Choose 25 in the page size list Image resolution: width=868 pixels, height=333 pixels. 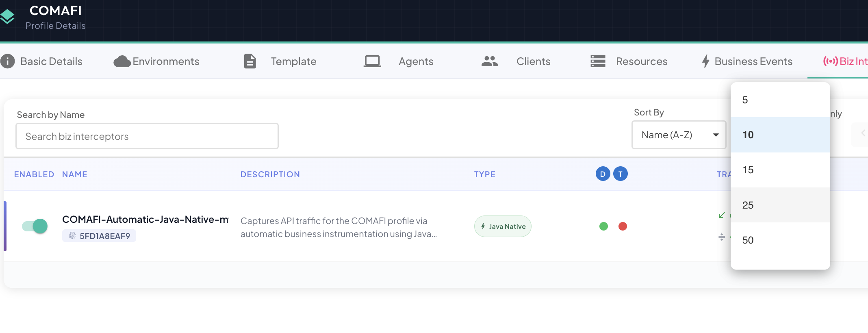[780, 205]
